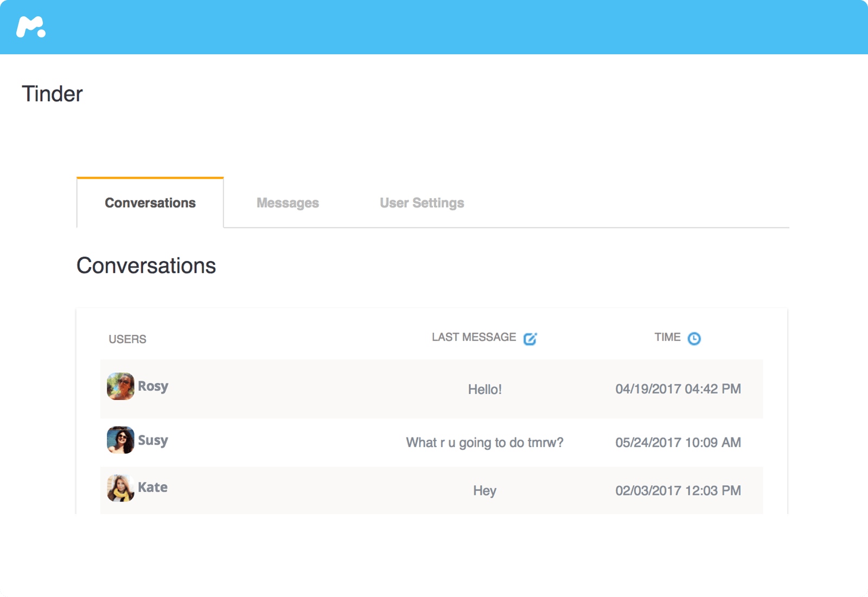Switch to the Messages tab
Screen dimensions: 868x597
[x=288, y=203]
